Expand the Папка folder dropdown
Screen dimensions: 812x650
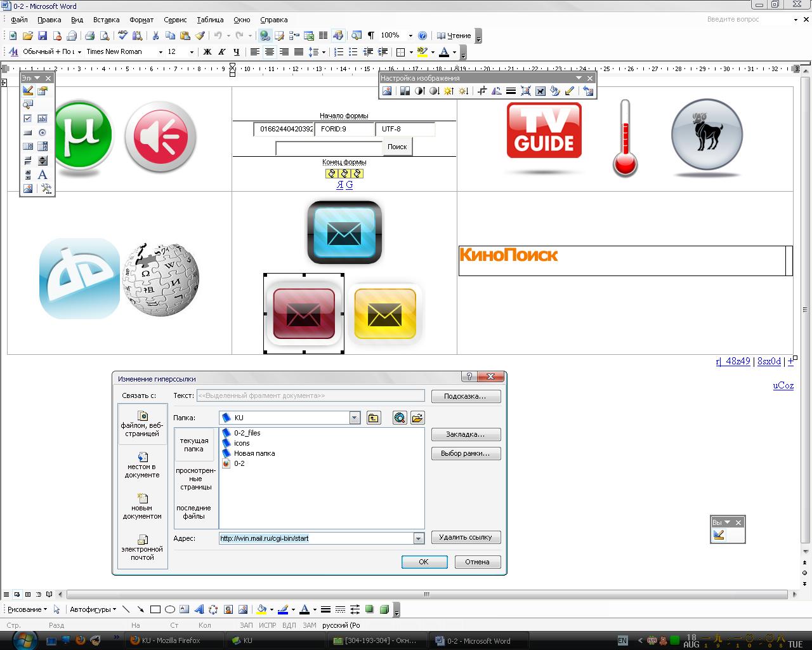[355, 418]
